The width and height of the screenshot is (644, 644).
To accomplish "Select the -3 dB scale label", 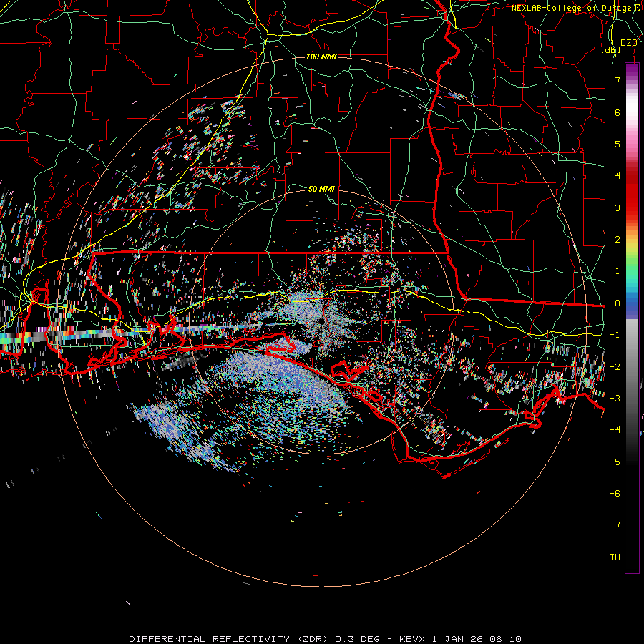I will [x=615, y=398].
